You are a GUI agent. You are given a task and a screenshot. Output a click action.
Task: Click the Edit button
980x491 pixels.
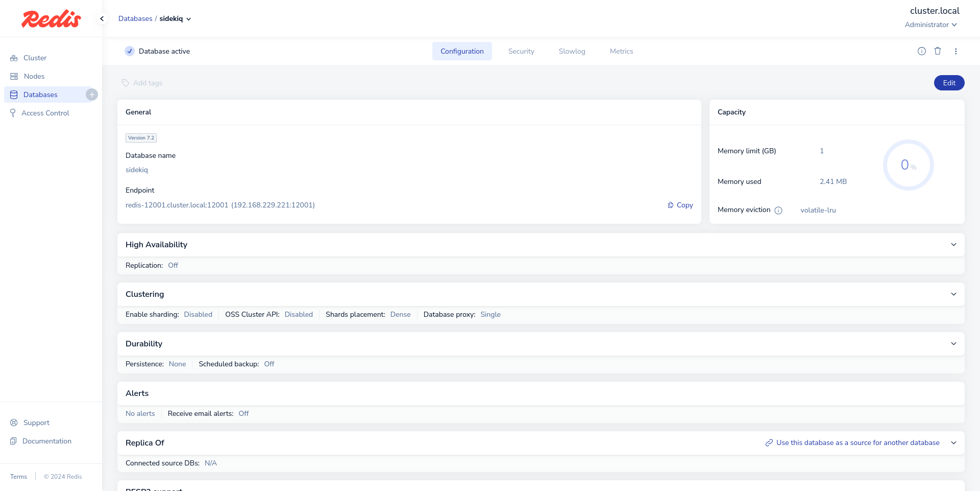click(x=949, y=83)
